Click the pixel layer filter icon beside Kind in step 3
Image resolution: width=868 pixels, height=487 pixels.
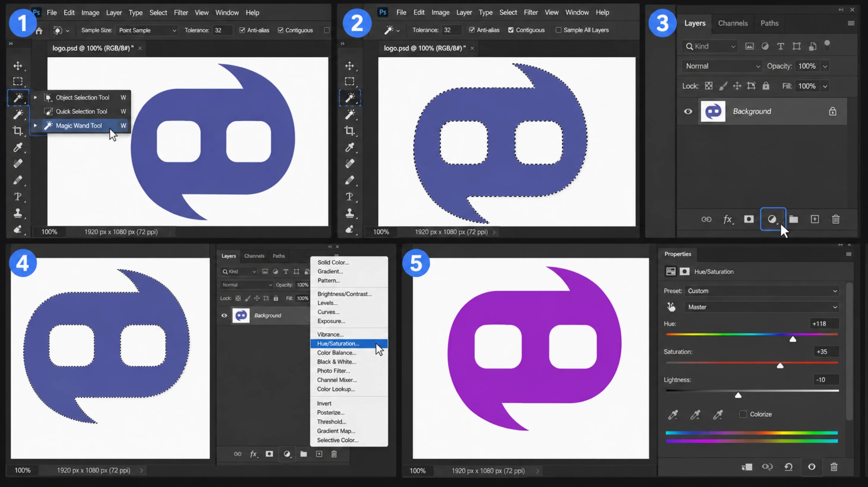pos(749,46)
